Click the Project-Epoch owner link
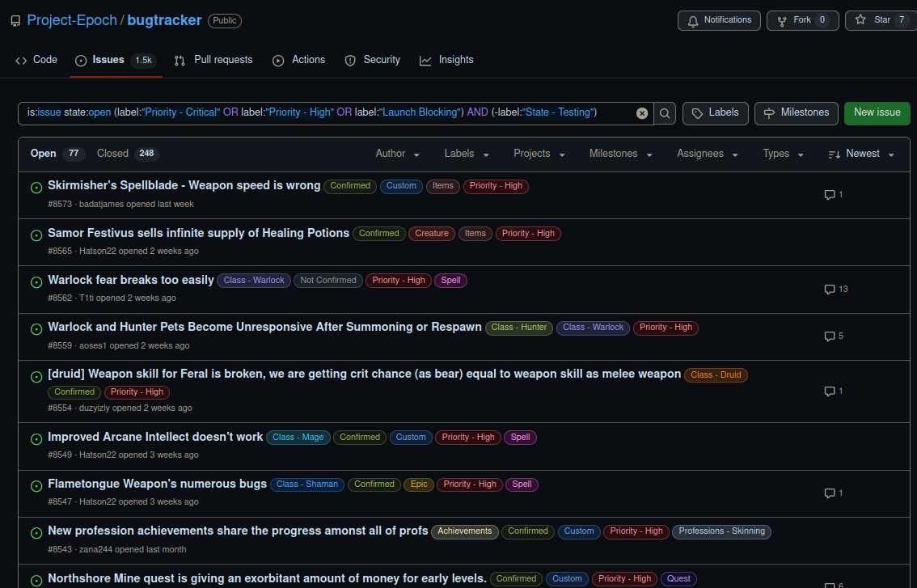 coord(72,20)
